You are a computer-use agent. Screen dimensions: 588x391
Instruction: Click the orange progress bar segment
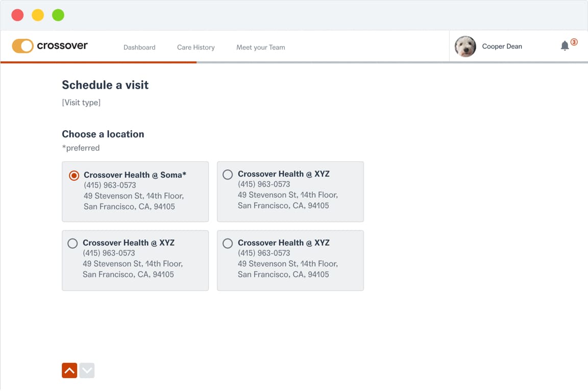(98, 62)
